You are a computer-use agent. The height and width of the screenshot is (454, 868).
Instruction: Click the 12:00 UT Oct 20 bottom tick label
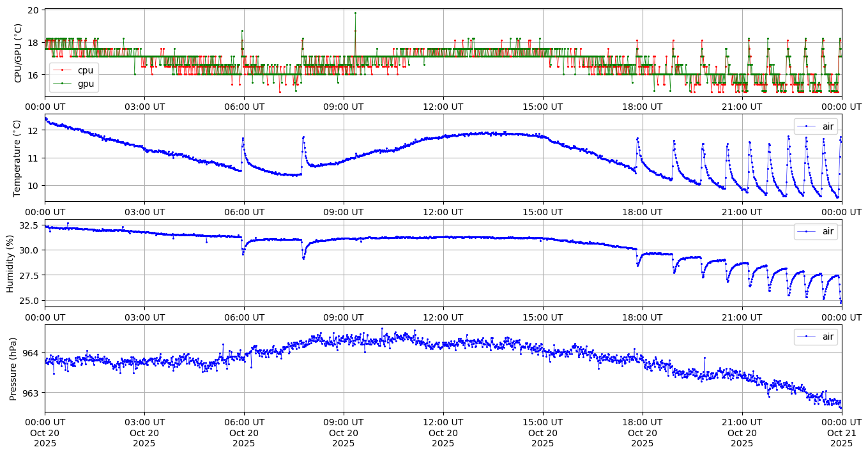click(x=443, y=432)
